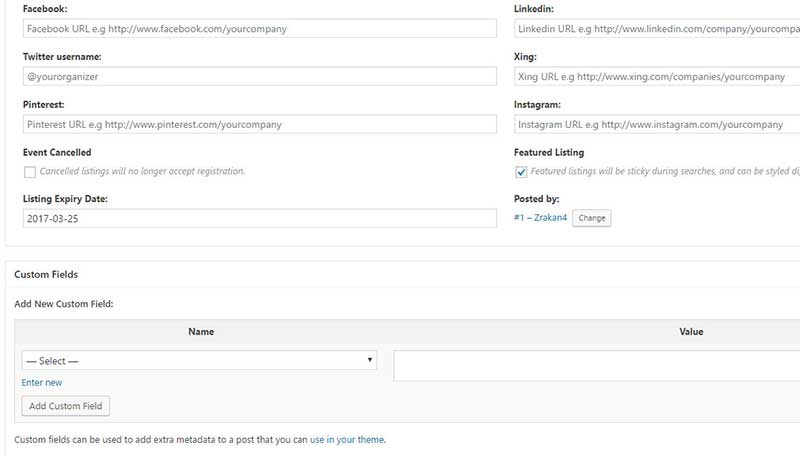800x455 pixels.
Task: Click the Value column header
Action: (x=691, y=332)
